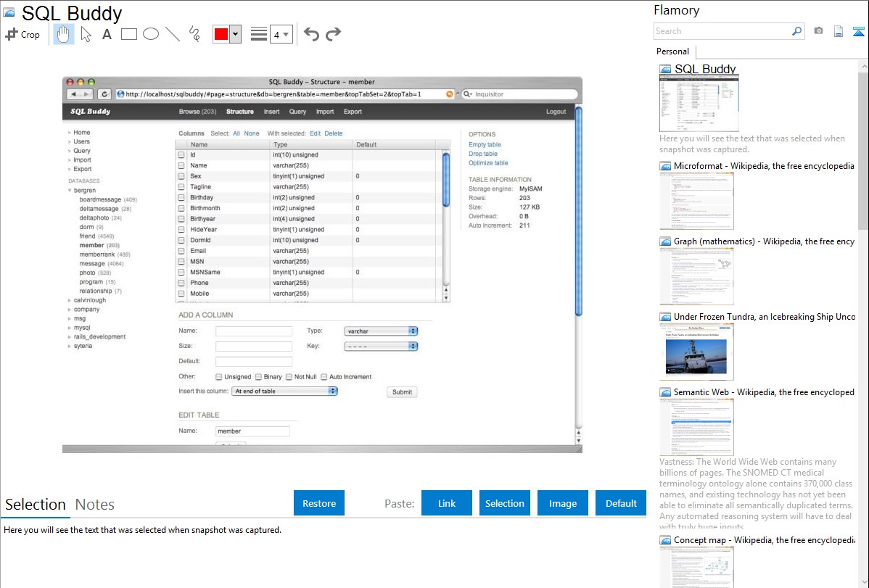Image resolution: width=869 pixels, height=588 pixels.
Task: Select the straight line tool
Action: tap(173, 34)
